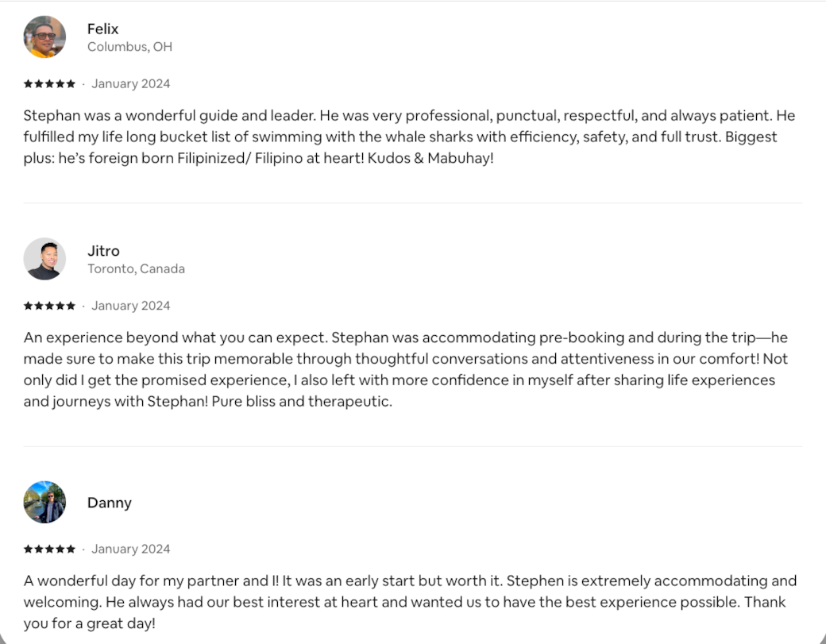Click the reviewer name Felix
The width and height of the screenshot is (826, 644).
coord(102,29)
